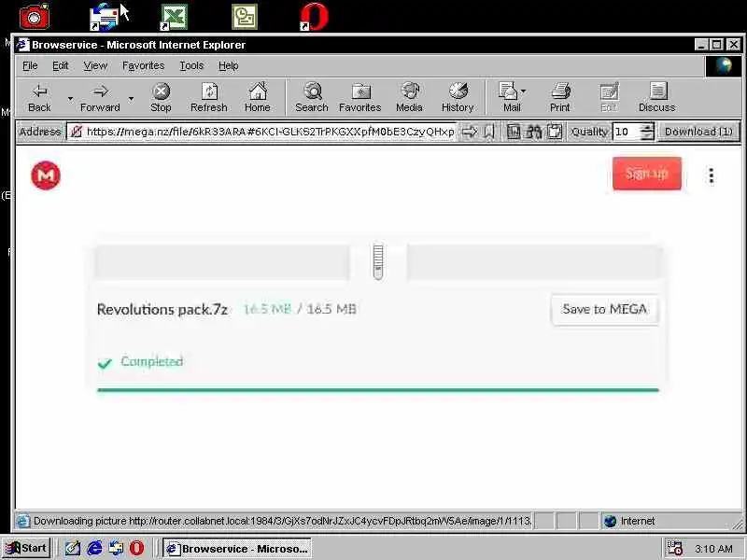Image resolution: width=747 pixels, height=560 pixels.
Task: Refresh the current page
Action: (x=208, y=98)
